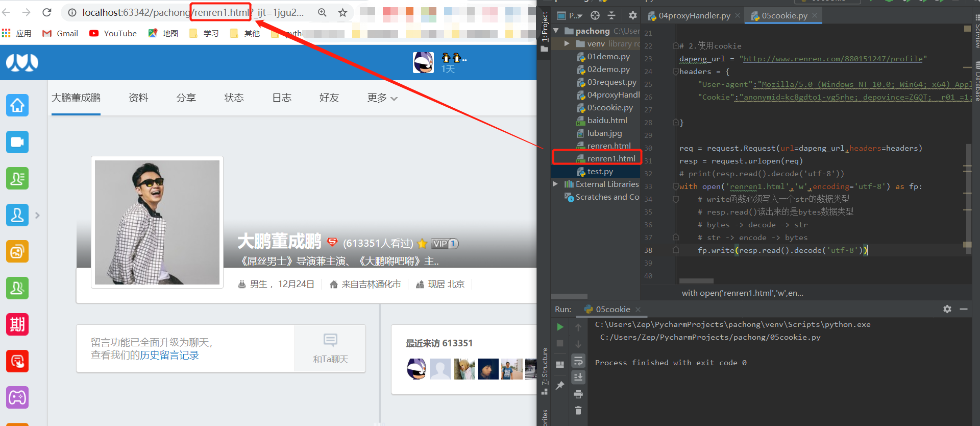Image resolution: width=980 pixels, height=426 pixels.
Task: Click the 历史留言记录 link
Action: coord(169,355)
